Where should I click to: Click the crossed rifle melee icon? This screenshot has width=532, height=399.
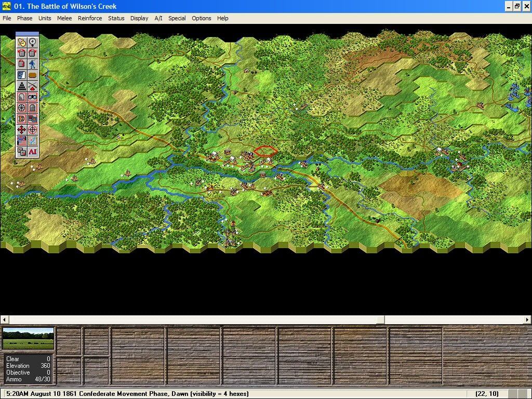tap(33, 86)
